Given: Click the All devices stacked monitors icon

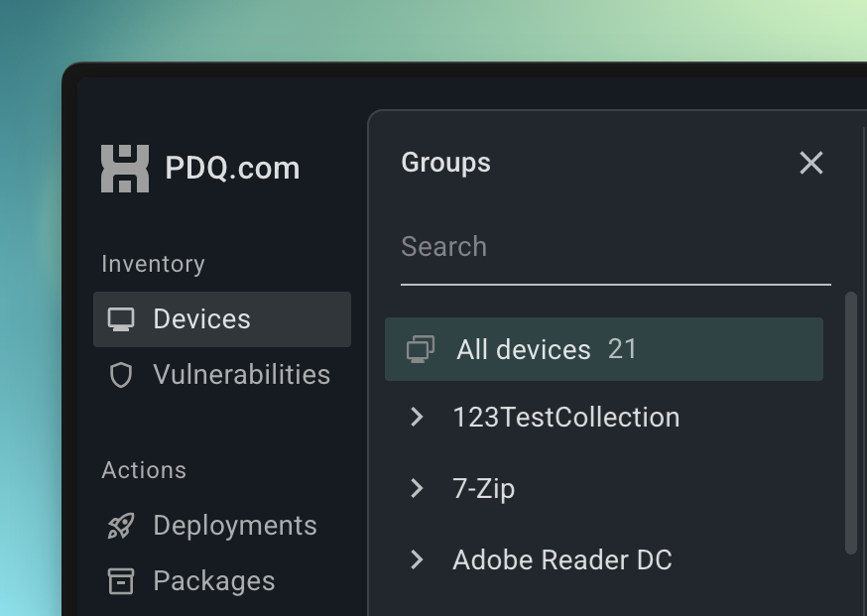Looking at the screenshot, I should click(x=421, y=349).
